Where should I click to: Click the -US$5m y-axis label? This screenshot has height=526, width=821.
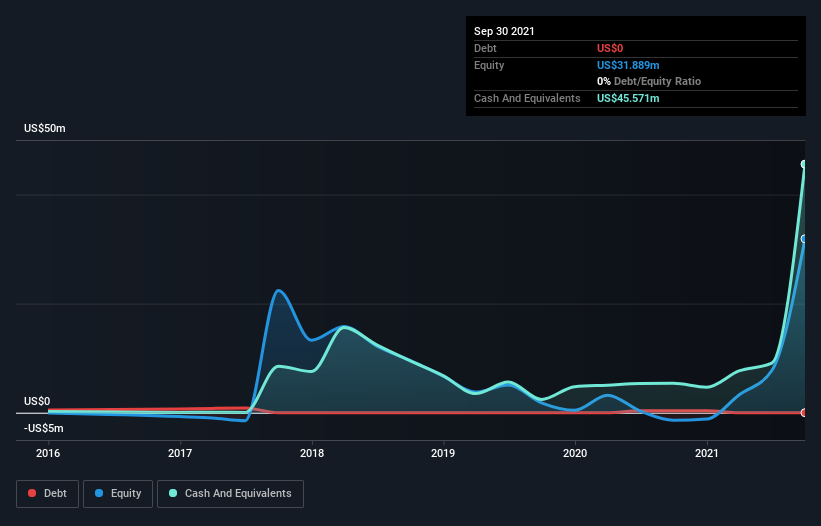(43, 429)
